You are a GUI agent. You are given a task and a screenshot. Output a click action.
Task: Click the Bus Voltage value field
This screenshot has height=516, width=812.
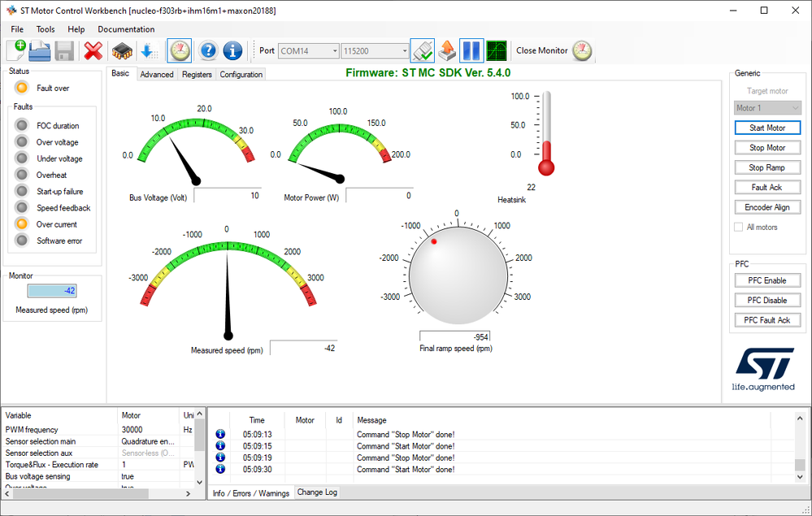tap(228, 196)
